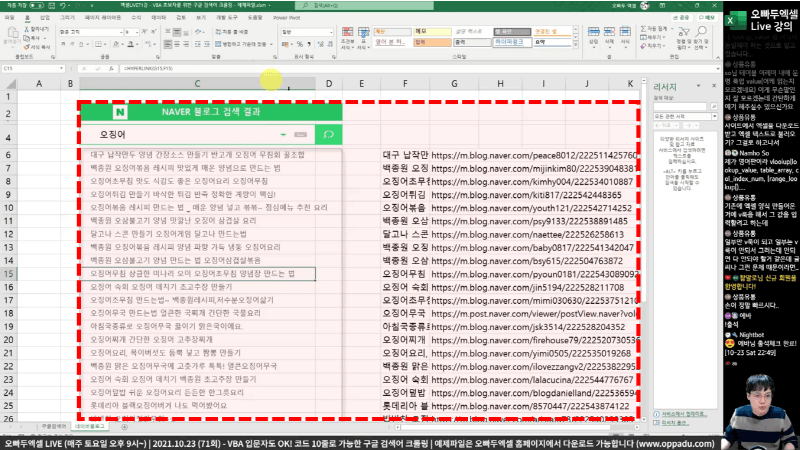Open the font size dropdown
Image resolution: width=800 pixels, height=450 pixels.
[x=138, y=32]
